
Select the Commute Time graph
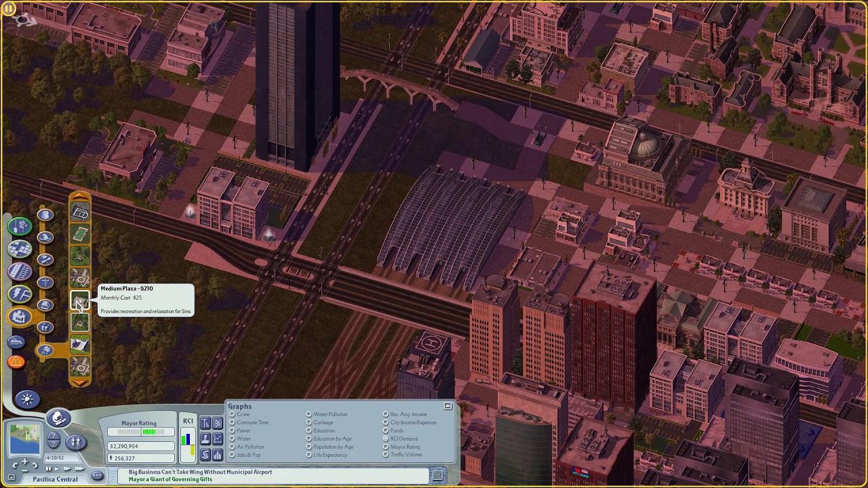coord(232,422)
